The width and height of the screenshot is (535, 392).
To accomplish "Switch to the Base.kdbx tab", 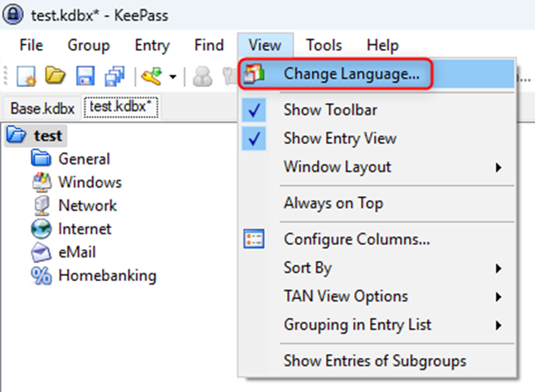I will 42,109.
